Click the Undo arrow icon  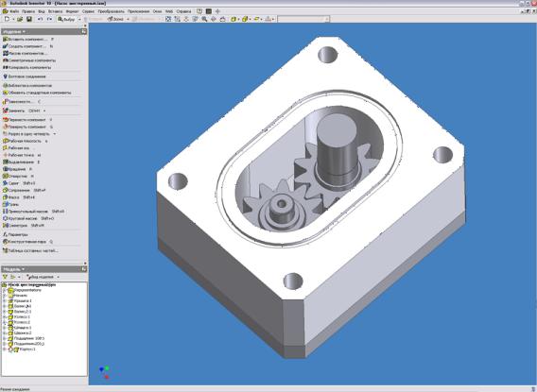tap(40, 19)
